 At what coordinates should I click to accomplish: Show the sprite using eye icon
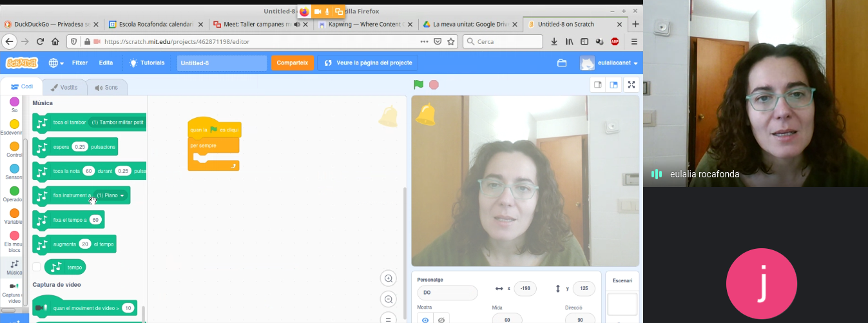425,319
